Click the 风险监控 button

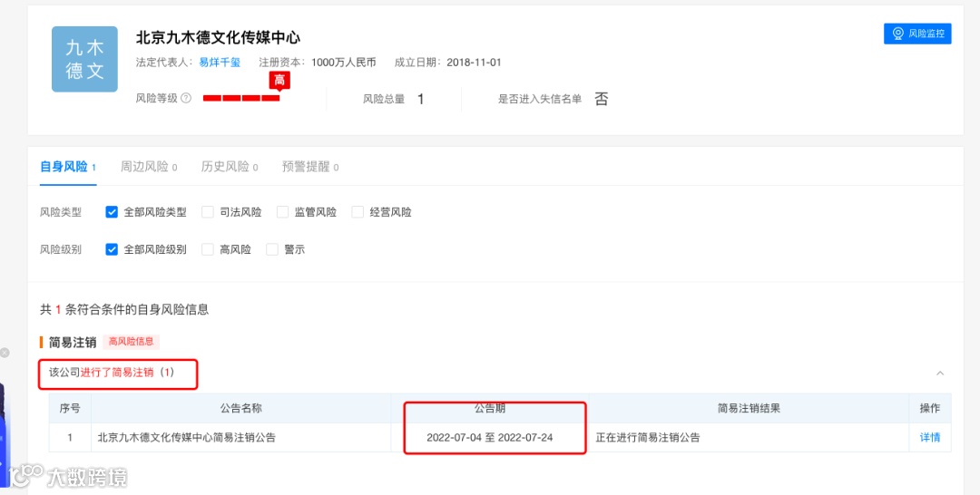(x=916, y=34)
